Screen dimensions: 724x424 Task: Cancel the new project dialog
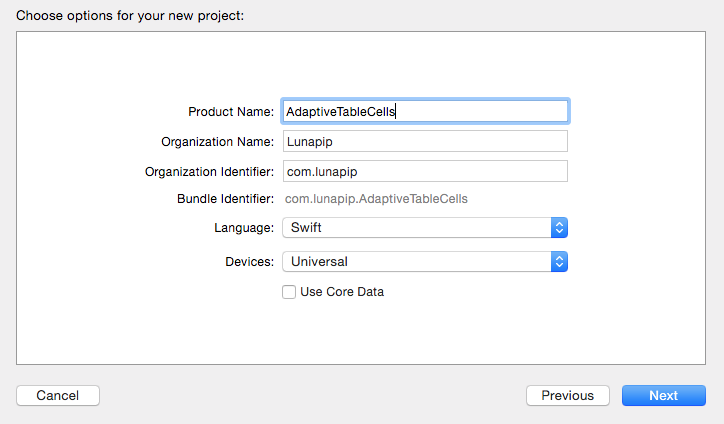58,395
